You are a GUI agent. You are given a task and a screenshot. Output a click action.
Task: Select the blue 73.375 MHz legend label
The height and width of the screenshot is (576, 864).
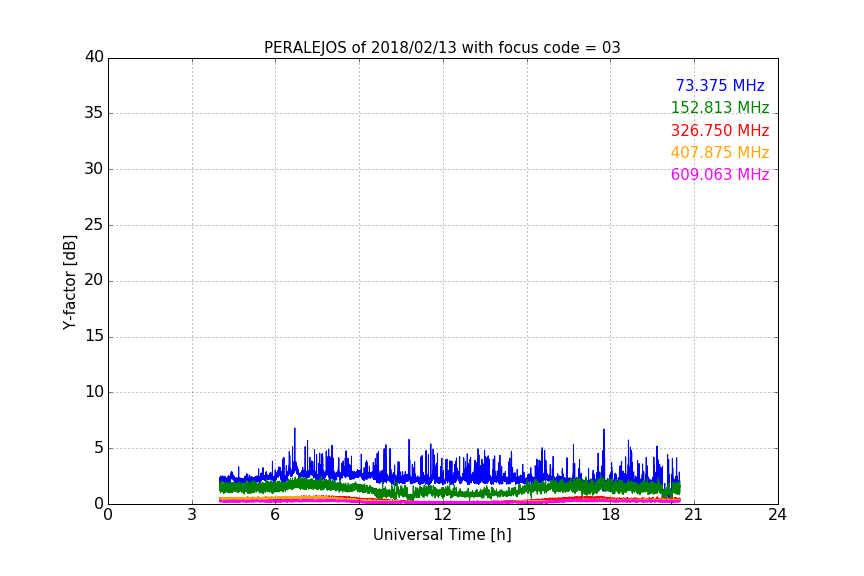720,85
